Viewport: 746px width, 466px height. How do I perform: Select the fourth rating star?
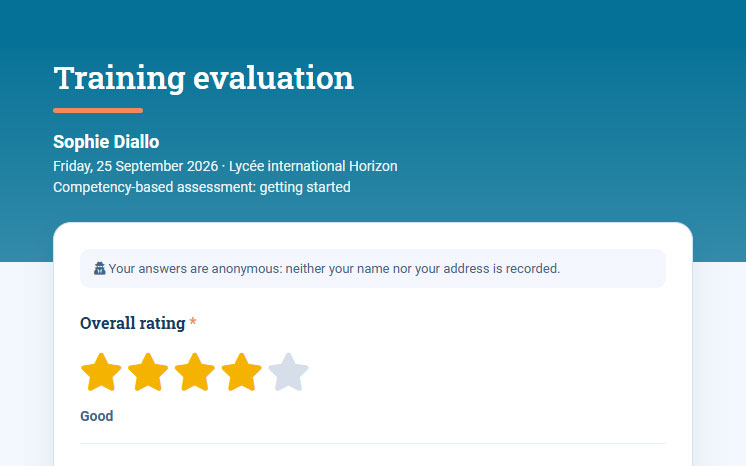(241, 372)
